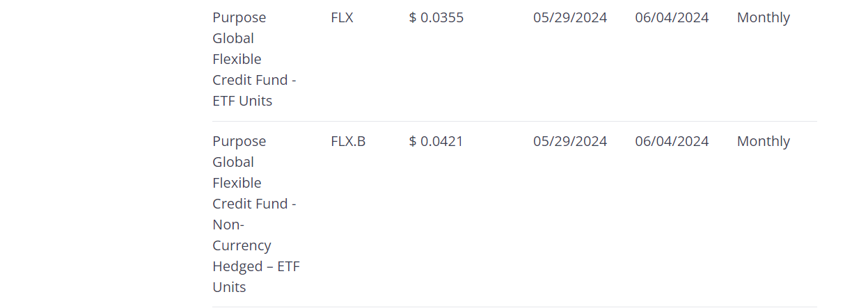The width and height of the screenshot is (868, 308).
Task: Click Monthly frequency in the FLX row
Action: 763,17
